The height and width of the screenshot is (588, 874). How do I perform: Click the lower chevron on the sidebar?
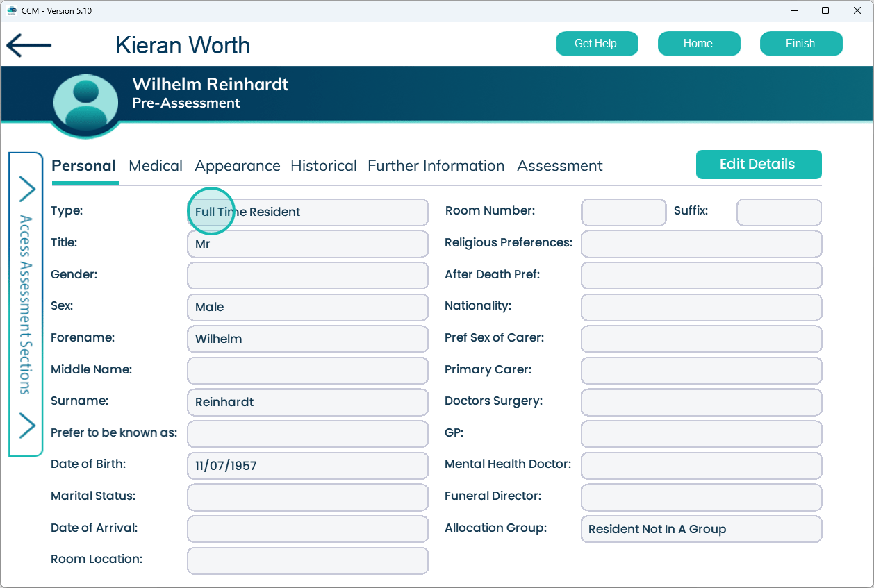(x=26, y=426)
